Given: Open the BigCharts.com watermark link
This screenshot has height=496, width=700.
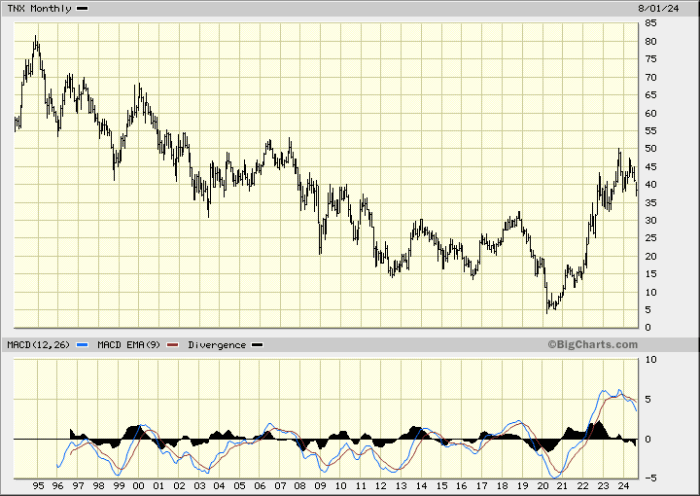Looking at the screenshot, I should (592, 345).
